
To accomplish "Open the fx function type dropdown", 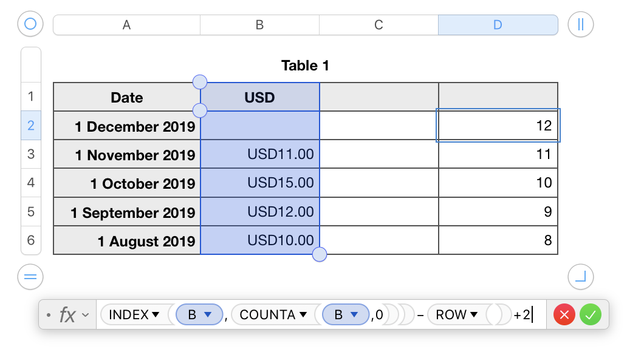I will [x=74, y=314].
